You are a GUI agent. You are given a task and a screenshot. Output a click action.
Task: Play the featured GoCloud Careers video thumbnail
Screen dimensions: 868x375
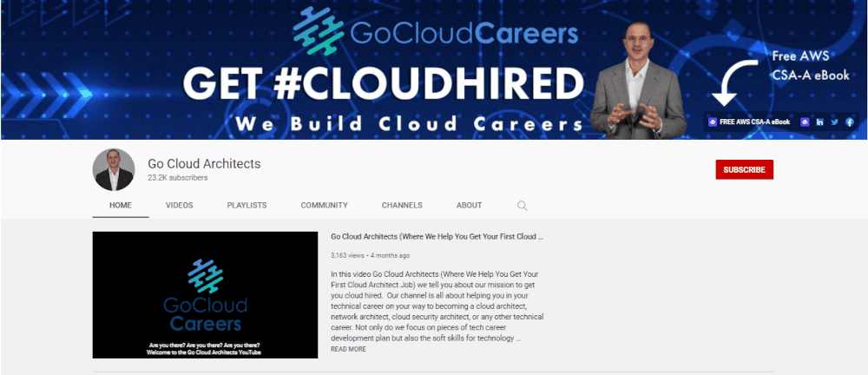pos(205,294)
